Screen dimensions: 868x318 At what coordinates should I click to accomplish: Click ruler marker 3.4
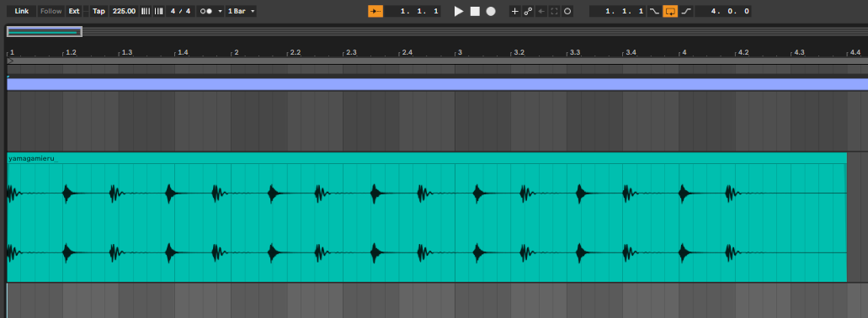click(x=631, y=52)
